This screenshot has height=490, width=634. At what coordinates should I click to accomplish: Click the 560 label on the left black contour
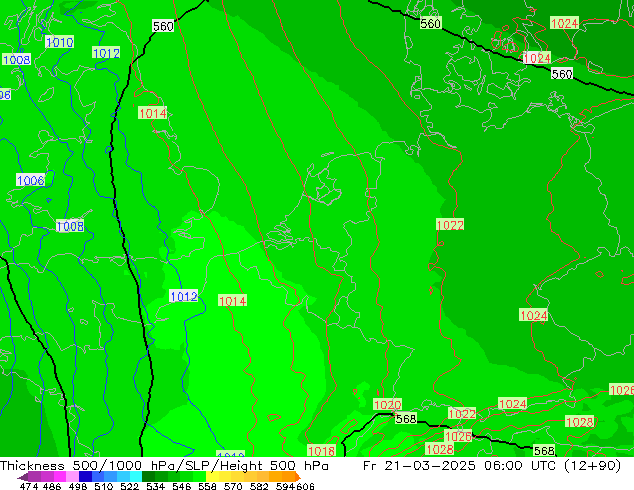click(163, 26)
